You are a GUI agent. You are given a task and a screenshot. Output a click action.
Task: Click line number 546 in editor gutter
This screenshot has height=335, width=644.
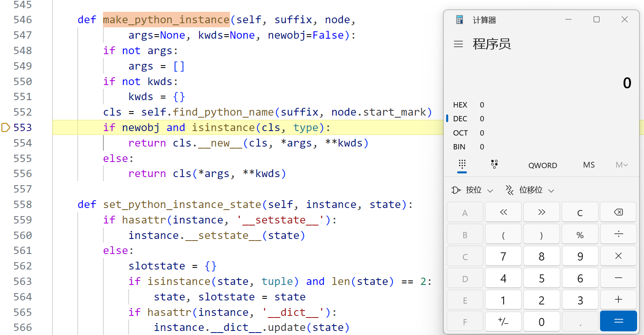point(22,20)
